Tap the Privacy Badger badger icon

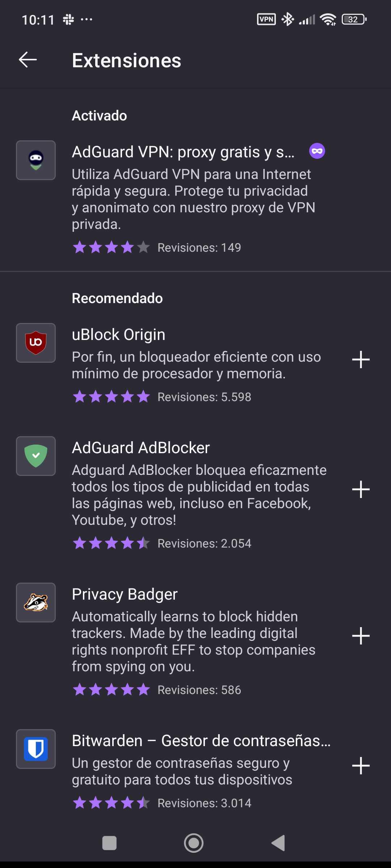tap(36, 603)
